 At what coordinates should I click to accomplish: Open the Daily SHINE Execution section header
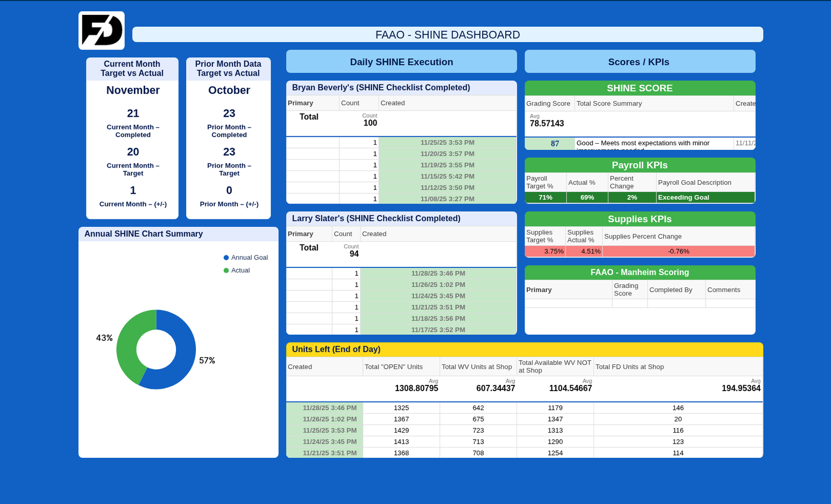tap(401, 62)
